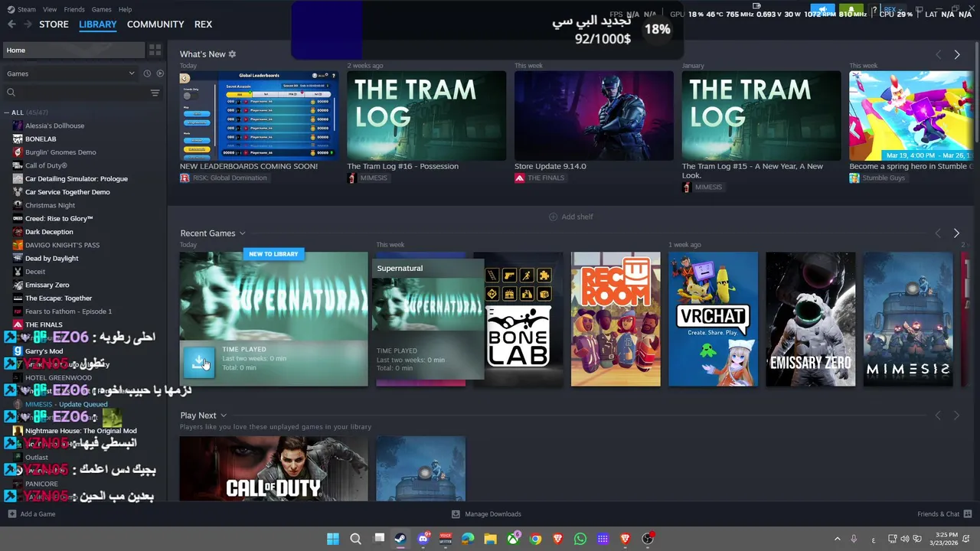Switch to collections grid view icon

click(155, 50)
